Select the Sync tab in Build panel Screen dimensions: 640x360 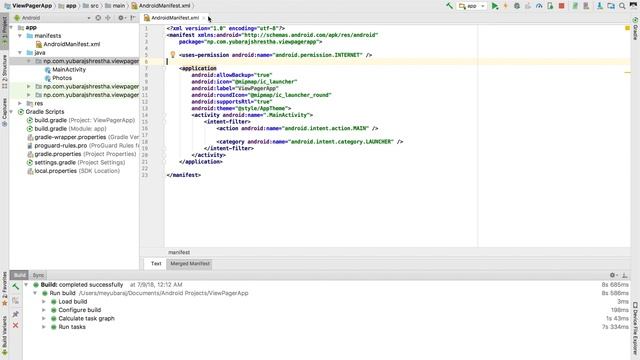pos(38,275)
